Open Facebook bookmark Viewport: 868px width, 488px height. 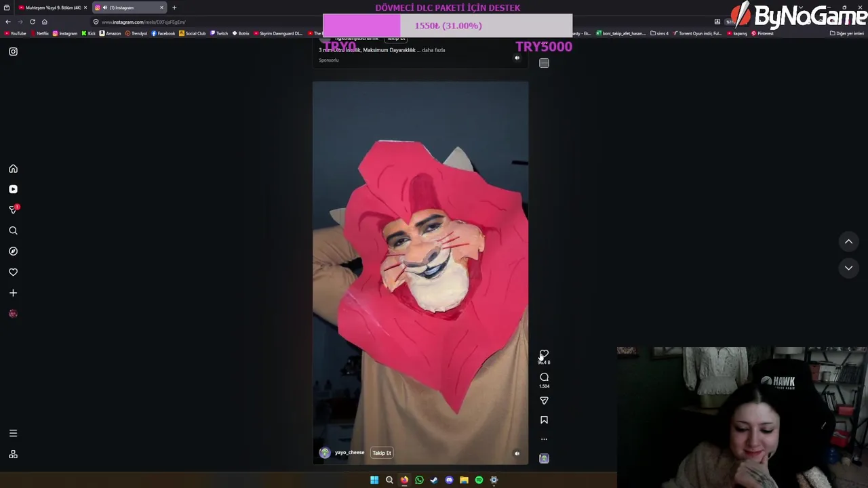pyautogui.click(x=163, y=33)
